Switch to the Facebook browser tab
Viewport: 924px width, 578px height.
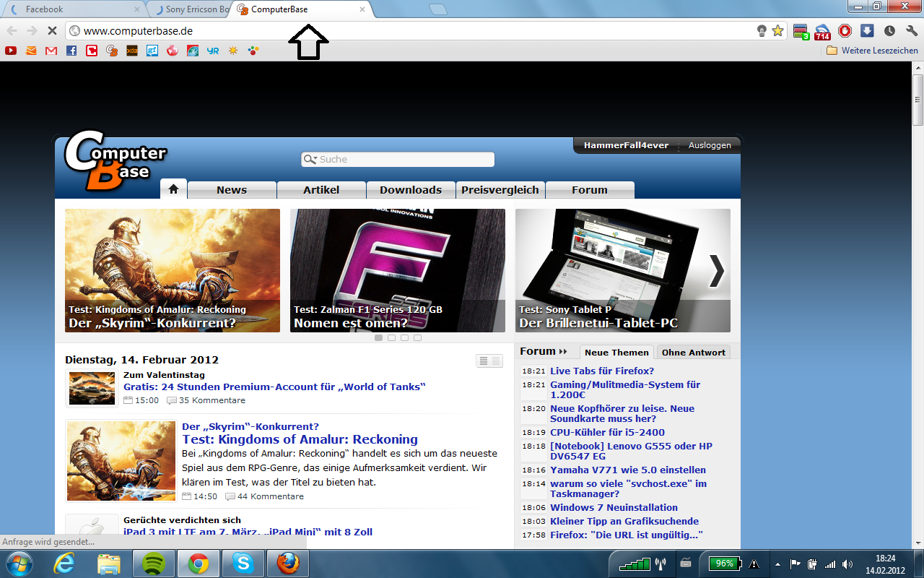76,9
